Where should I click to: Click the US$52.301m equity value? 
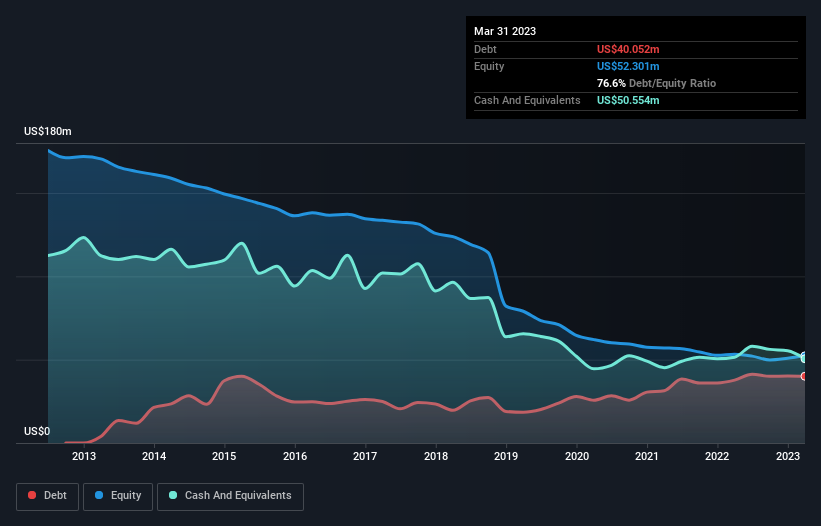click(628, 66)
